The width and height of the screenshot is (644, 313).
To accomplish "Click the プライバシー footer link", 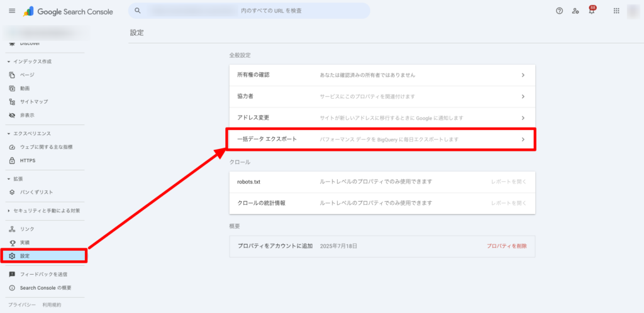I will pos(20,305).
